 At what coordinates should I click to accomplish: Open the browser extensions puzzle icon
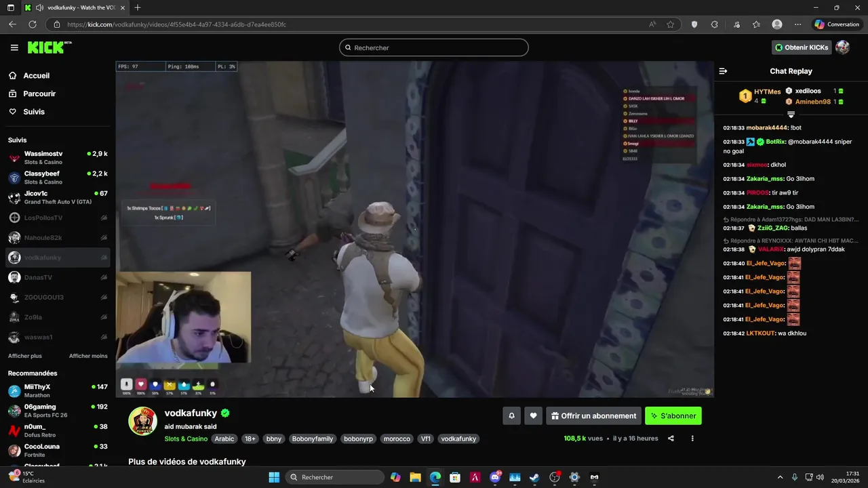click(x=714, y=24)
